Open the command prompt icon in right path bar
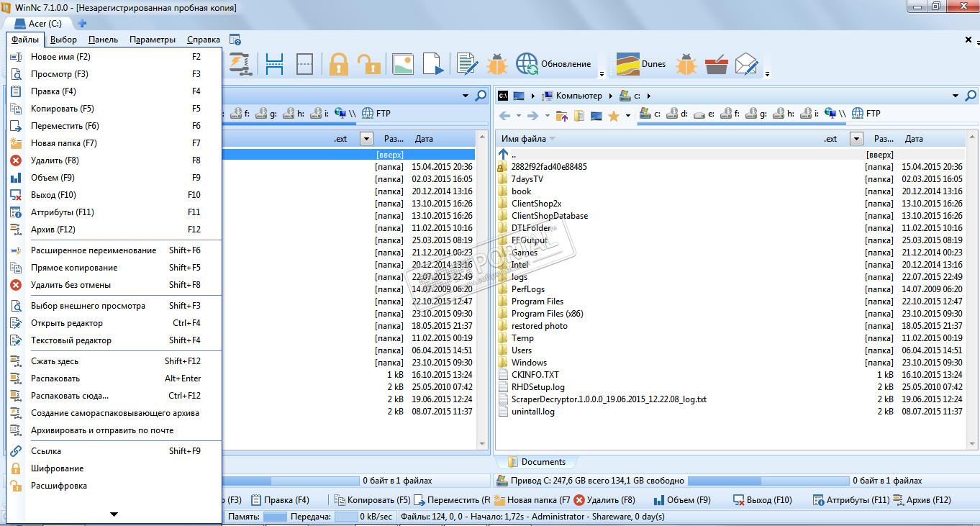Screen dimensions: 980x526 pyautogui.click(x=503, y=96)
